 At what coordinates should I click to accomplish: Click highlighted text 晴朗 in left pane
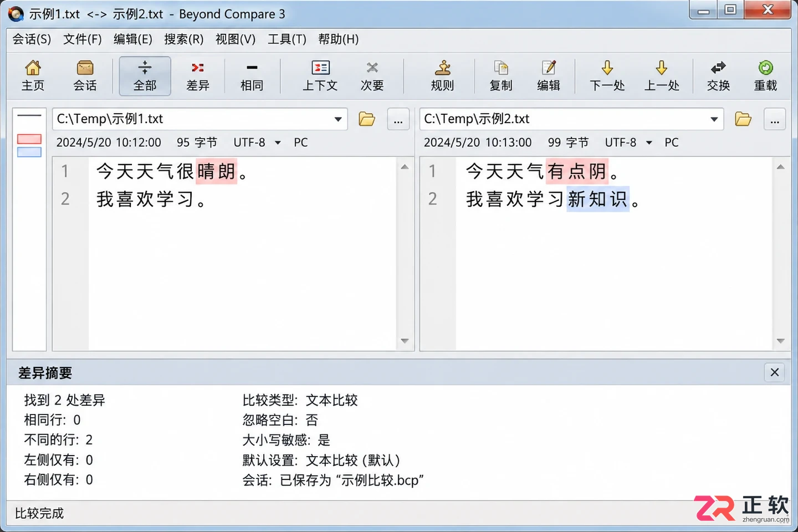click(x=217, y=171)
